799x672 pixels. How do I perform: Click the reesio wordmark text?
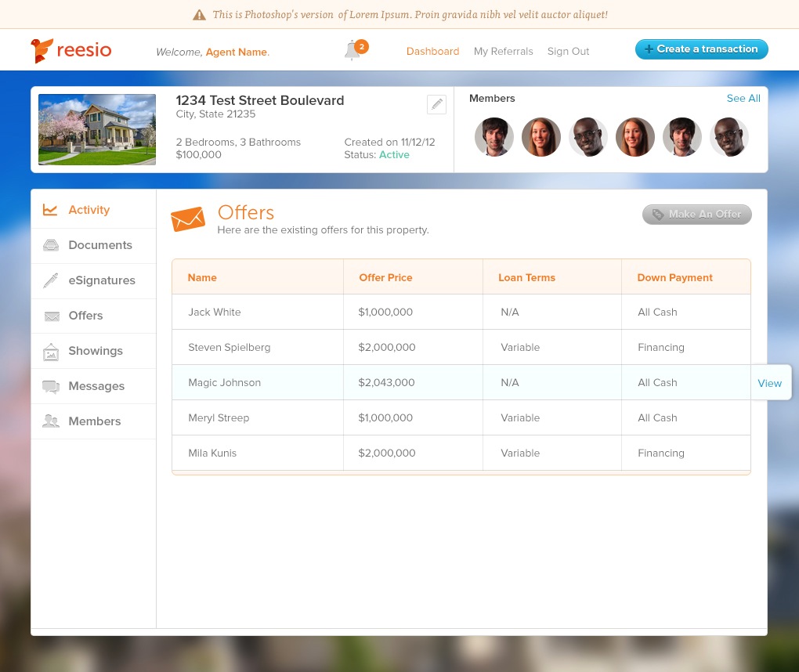[84, 50]
